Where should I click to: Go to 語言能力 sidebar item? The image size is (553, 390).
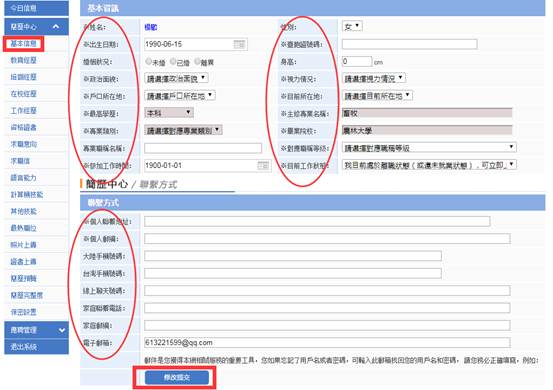[x=24, y=178]
